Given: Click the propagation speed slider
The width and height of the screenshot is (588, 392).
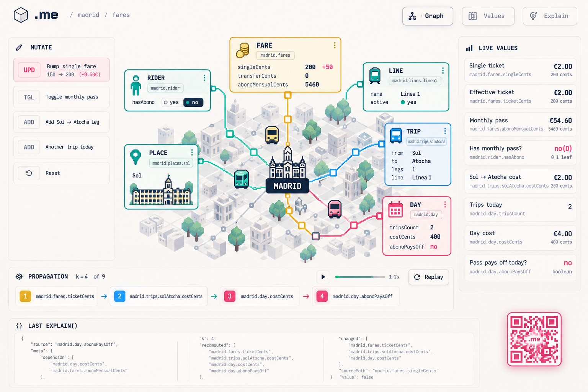Looking at the screenshot, I should pyautogui.click(x=360, y=277).
